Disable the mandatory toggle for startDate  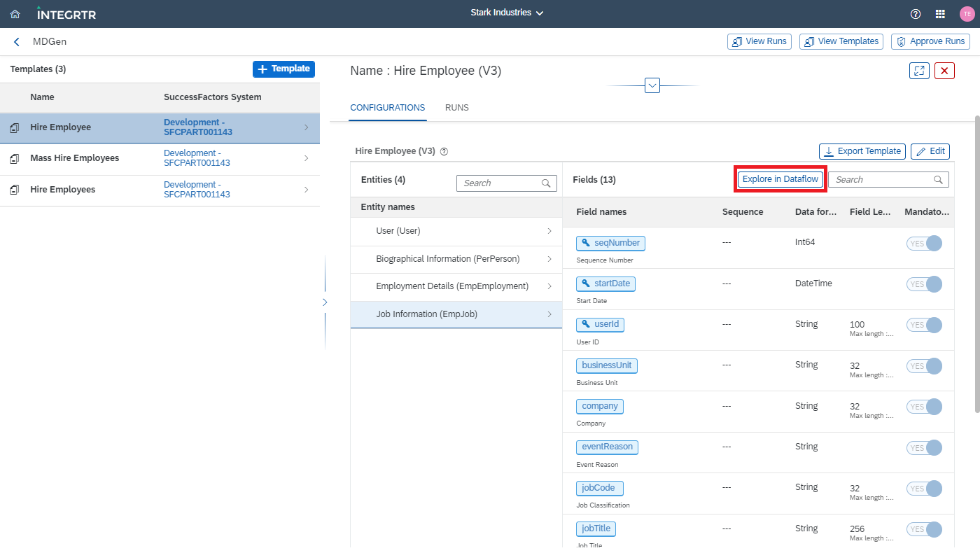pyautogui.click(x=924, y=284)
